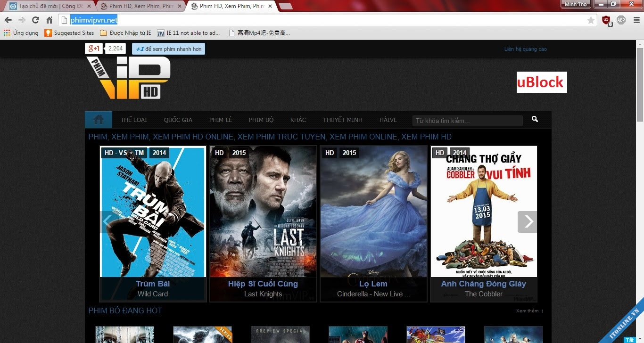Viewport: 644px width, 343px height.
Task: Switch to the middle Phim HD tab
Action: tap(140, 6)
